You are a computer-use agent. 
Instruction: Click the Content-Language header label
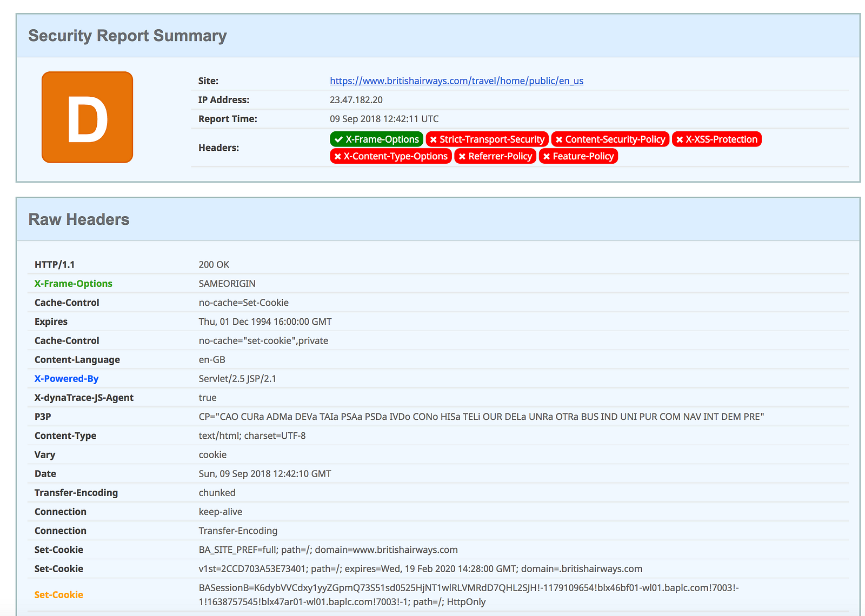point(77,360)
